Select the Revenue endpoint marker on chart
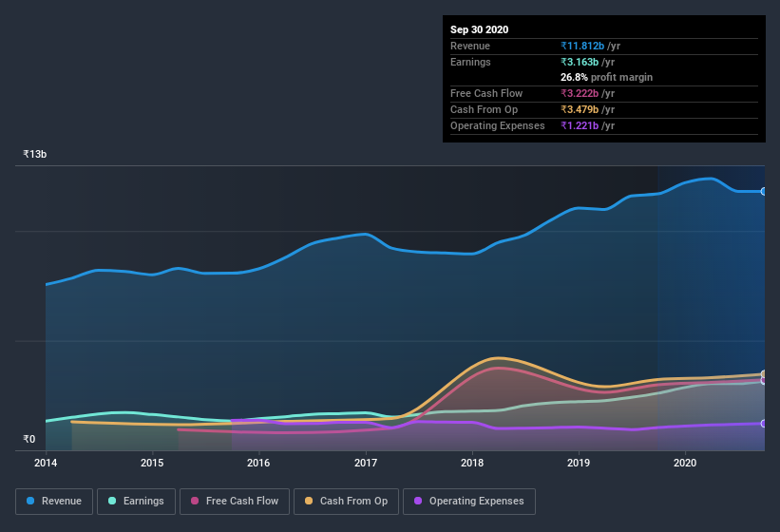This screenshot has width=780, height=532. tap(764, 191)
